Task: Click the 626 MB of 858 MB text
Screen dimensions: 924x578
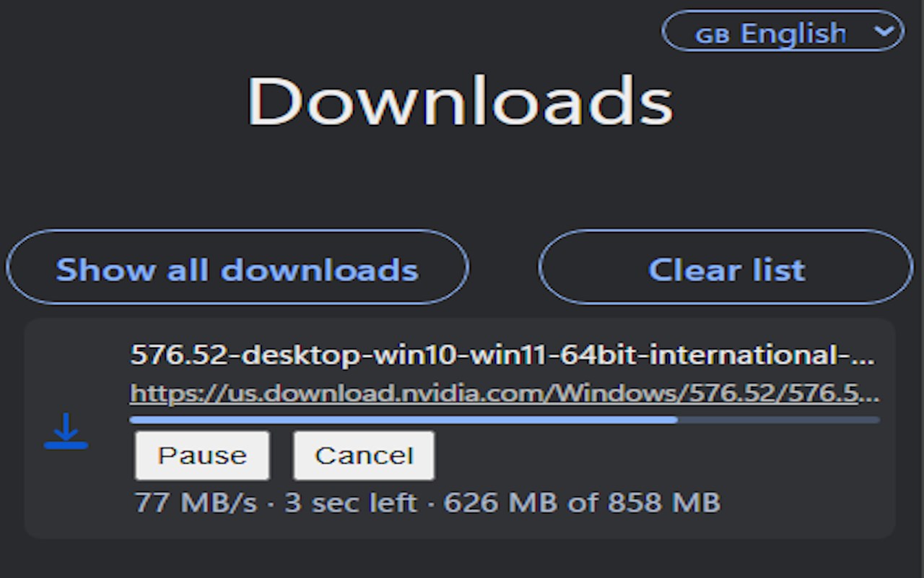Action: click(582, 503)
